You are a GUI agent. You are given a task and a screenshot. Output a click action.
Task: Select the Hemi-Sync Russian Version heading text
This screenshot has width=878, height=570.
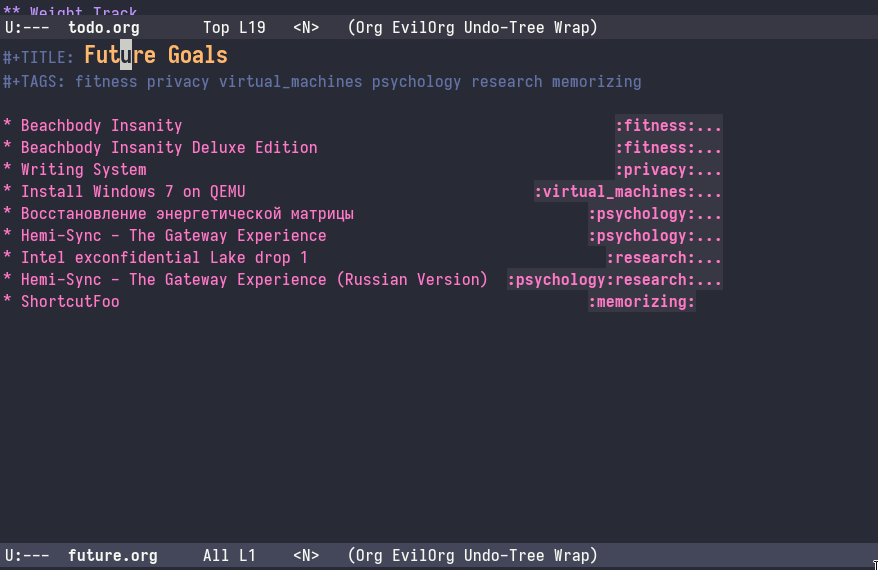coord(254,280)
